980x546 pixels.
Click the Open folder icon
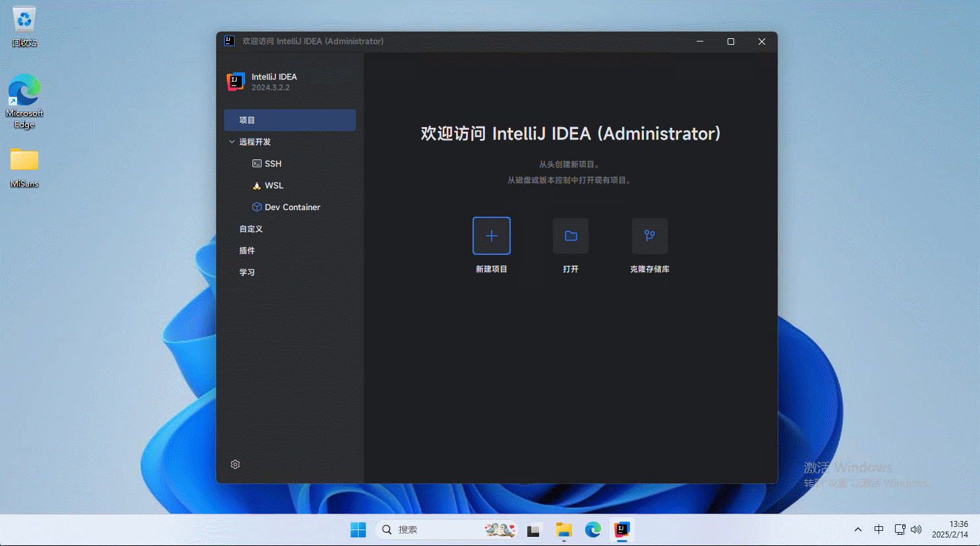click(571, 236)
